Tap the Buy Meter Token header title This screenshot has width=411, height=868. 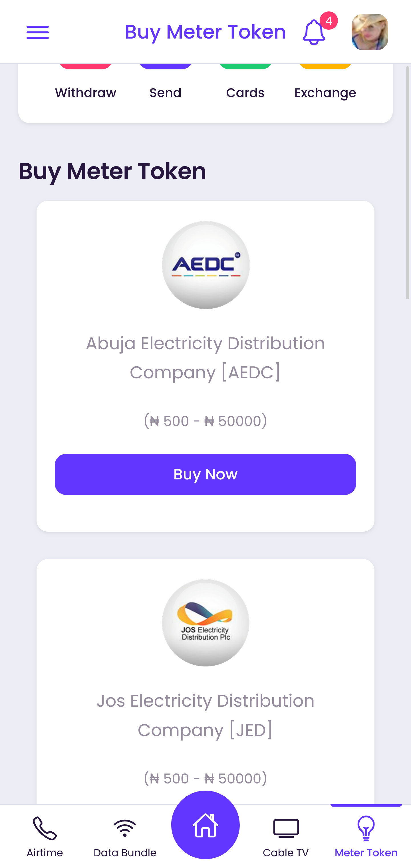(x=205, y=32)
